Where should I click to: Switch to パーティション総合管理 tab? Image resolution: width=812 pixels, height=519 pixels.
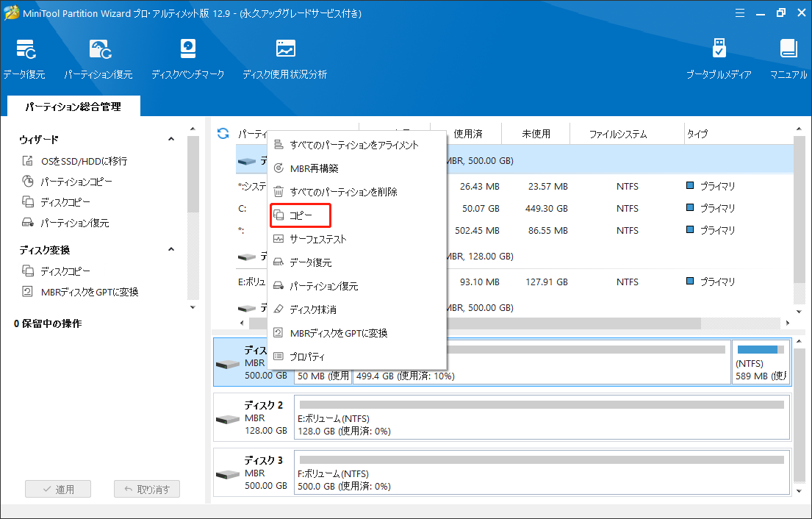coord(73,107)
